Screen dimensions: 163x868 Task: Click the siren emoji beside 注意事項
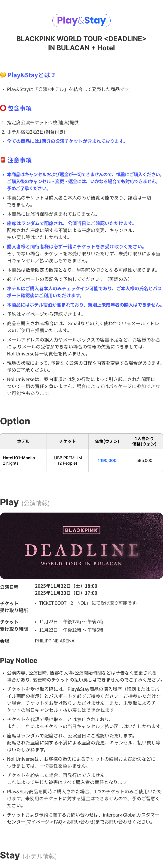[x=3, y=160]
